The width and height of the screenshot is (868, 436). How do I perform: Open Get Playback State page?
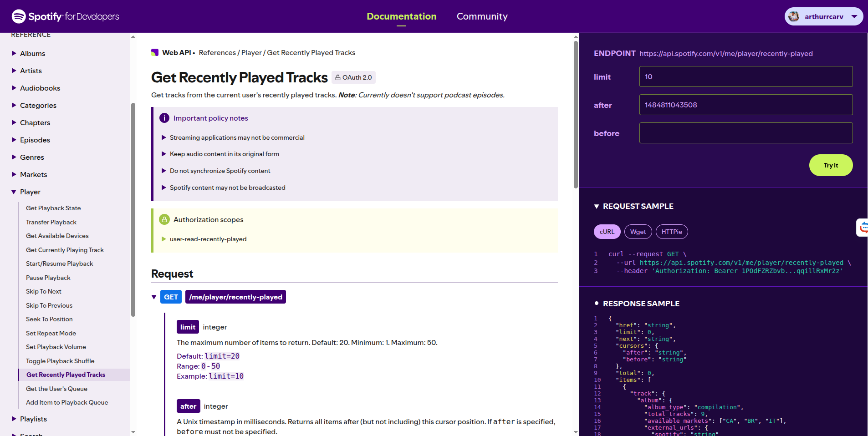click(53, 208)
